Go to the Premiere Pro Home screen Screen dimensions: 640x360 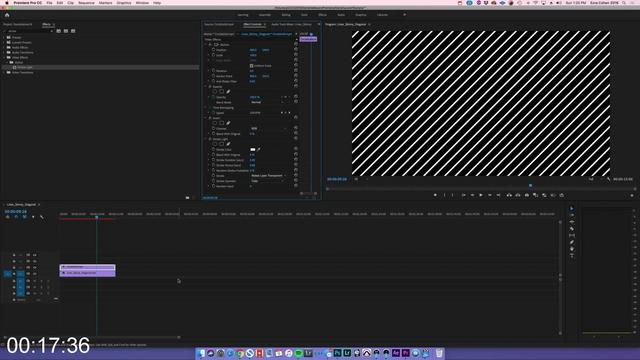coord(7,15)
